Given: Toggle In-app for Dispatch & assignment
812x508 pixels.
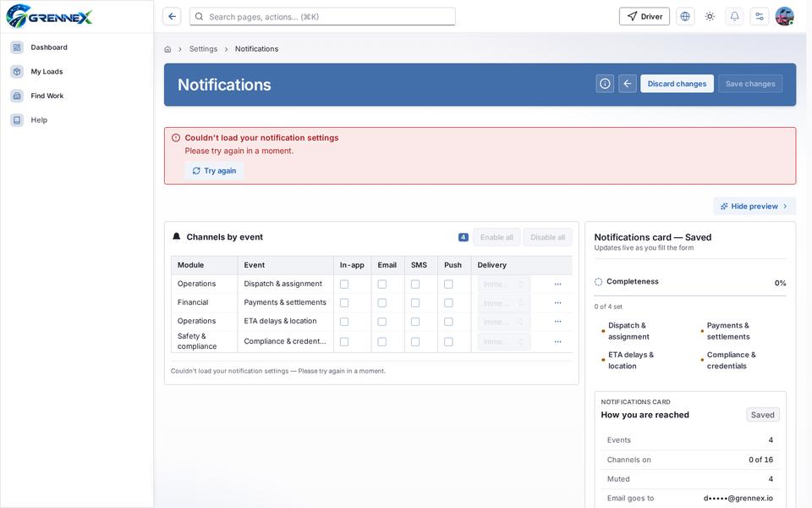Looking at the screenshot, I should point(344,284).
